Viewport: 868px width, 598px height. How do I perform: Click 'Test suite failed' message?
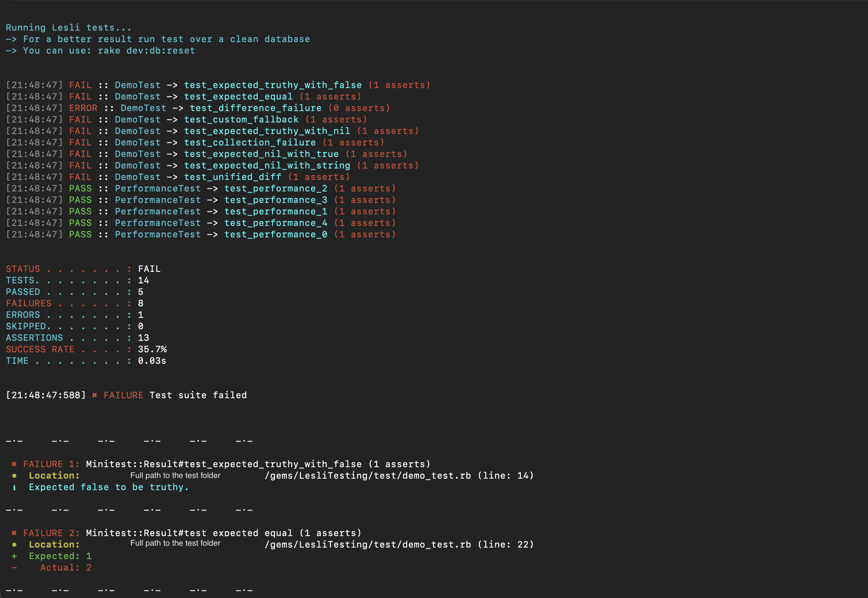198,395
